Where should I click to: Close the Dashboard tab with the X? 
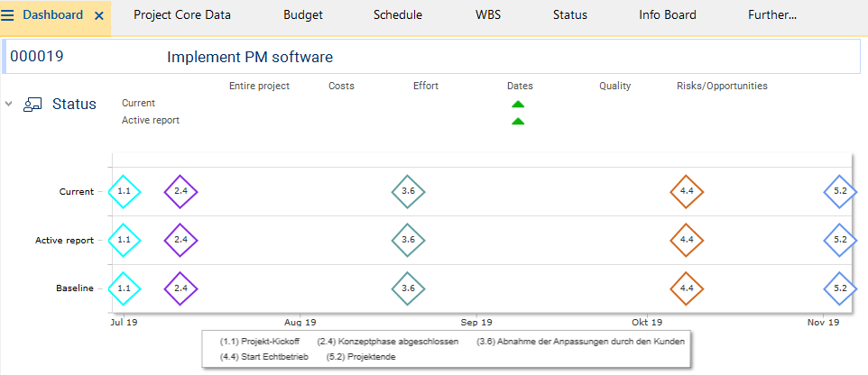(99, 16)
